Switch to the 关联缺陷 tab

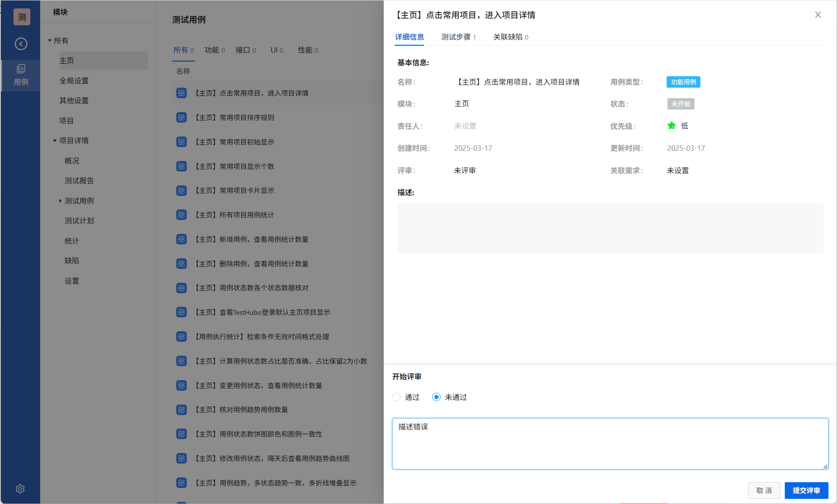[x=510, y=37]
